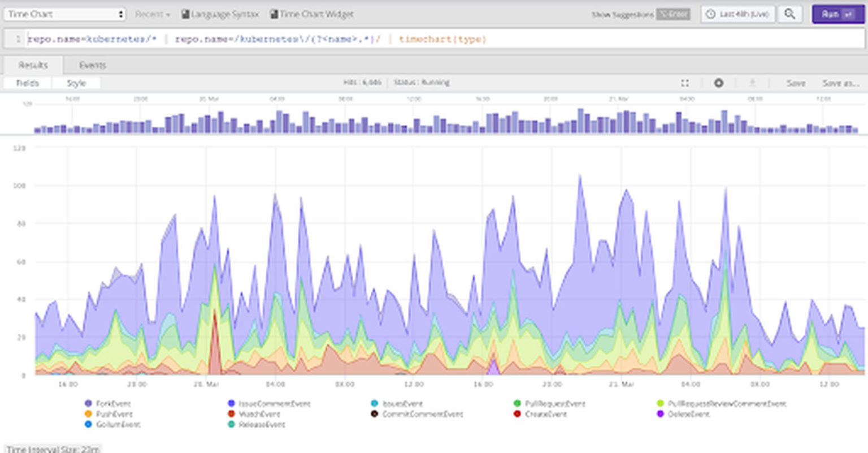Select the Results tab

pos(33,64)
